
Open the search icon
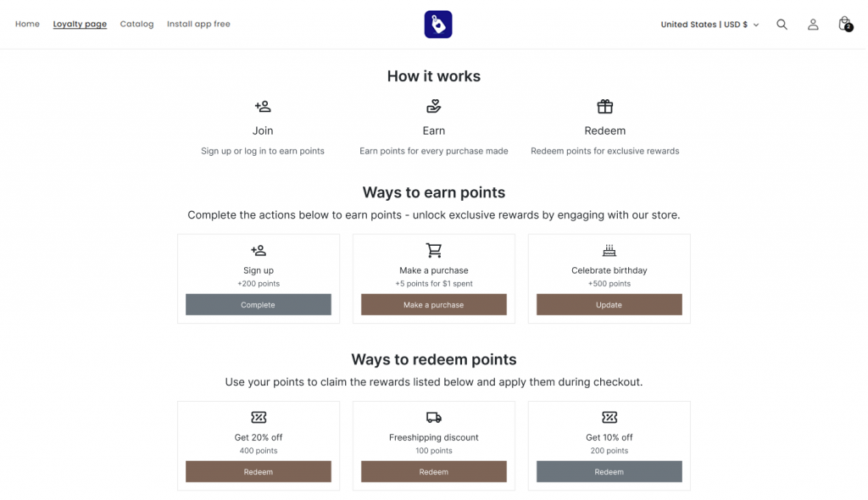click(x=782, y=25)
